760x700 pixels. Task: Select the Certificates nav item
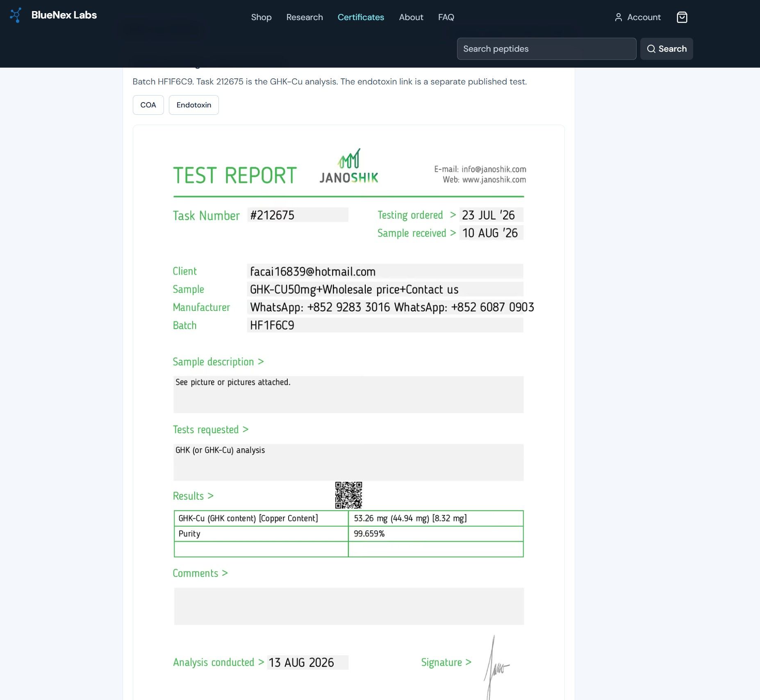361,17
